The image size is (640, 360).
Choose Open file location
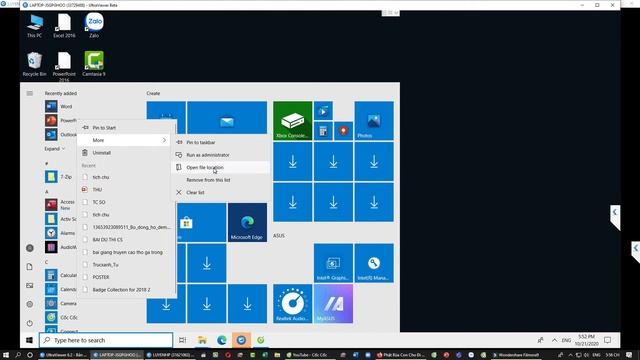[220, 167]
